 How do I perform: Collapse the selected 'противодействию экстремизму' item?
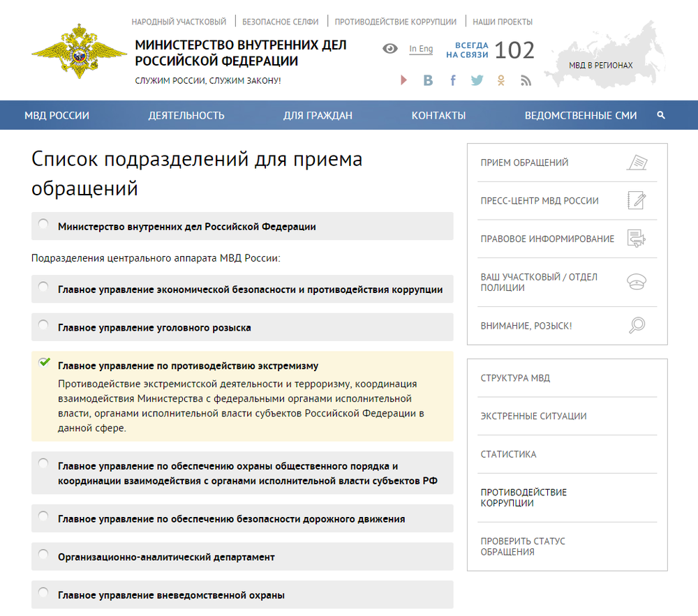45,363
